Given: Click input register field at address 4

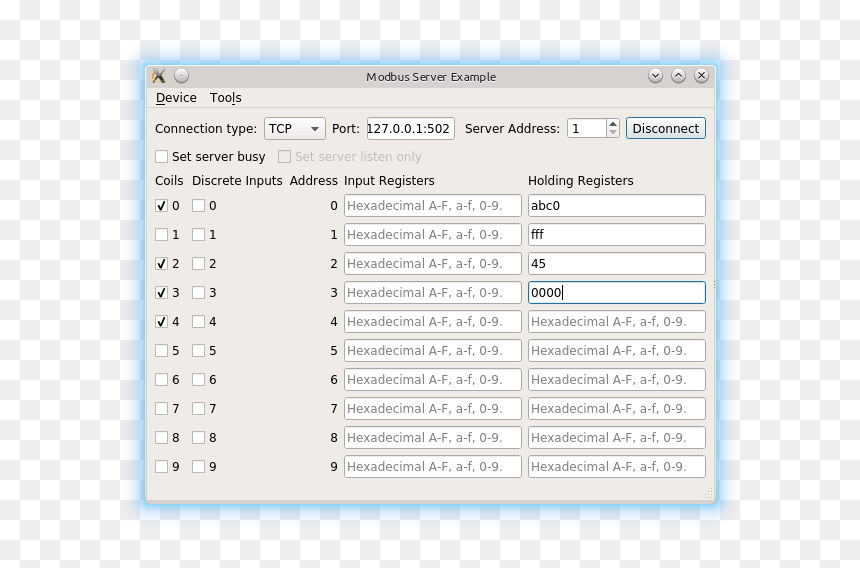Looking at the screenshot, I should (x=433, y=322).
